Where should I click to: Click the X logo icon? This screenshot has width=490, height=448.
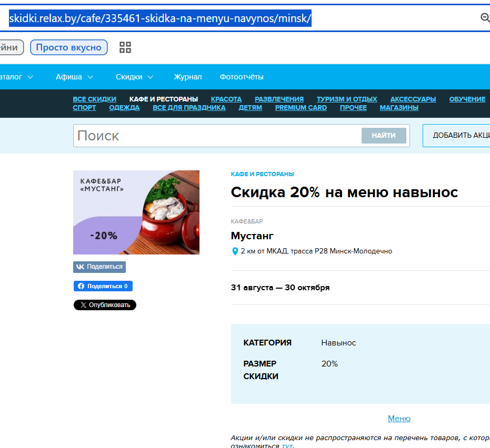[x=84, y=305]
